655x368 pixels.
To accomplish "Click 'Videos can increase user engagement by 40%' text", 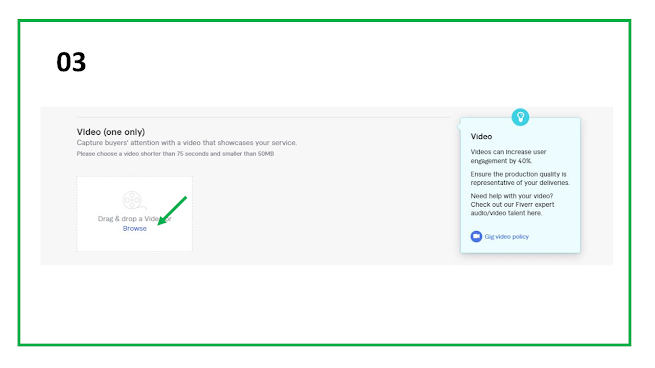I will coord(508,156).
